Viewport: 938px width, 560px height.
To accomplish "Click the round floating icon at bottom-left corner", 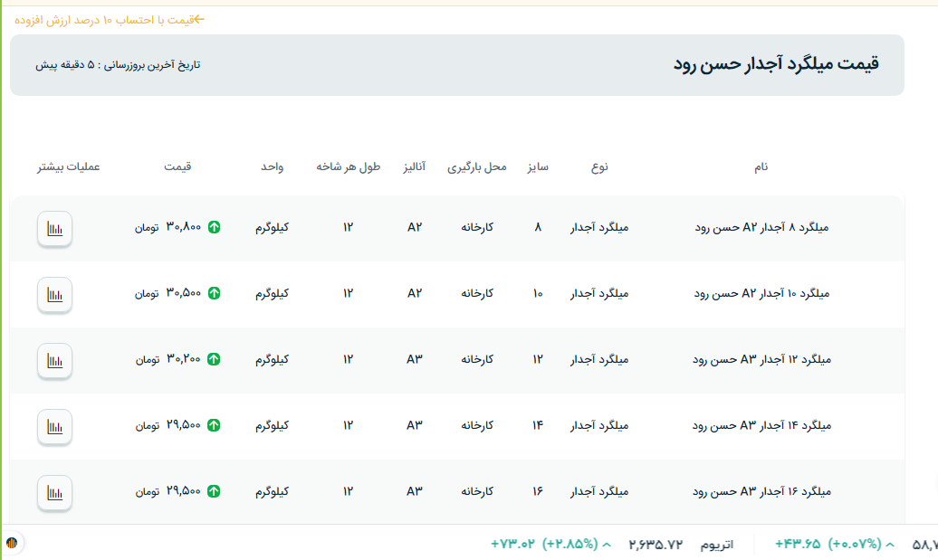I will point(13,544).
